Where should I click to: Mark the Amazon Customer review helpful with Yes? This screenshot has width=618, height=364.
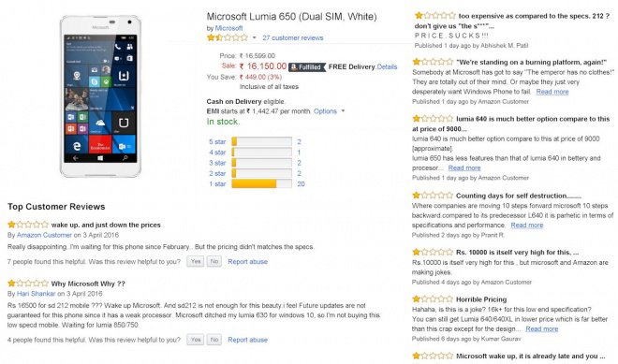pos(196,261)
